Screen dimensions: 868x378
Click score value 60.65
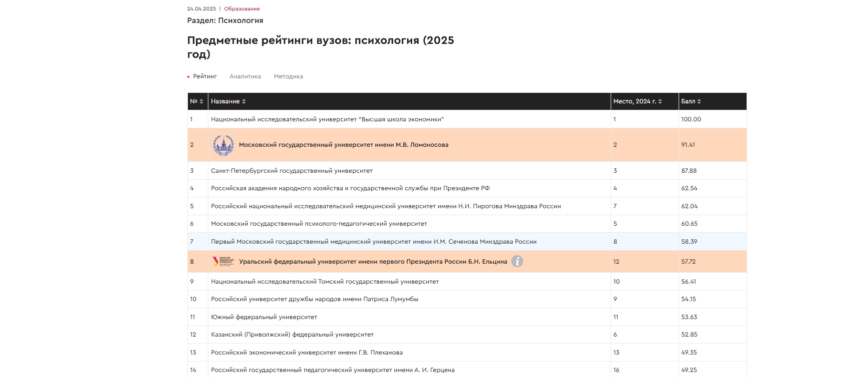[x=690, y=224]
